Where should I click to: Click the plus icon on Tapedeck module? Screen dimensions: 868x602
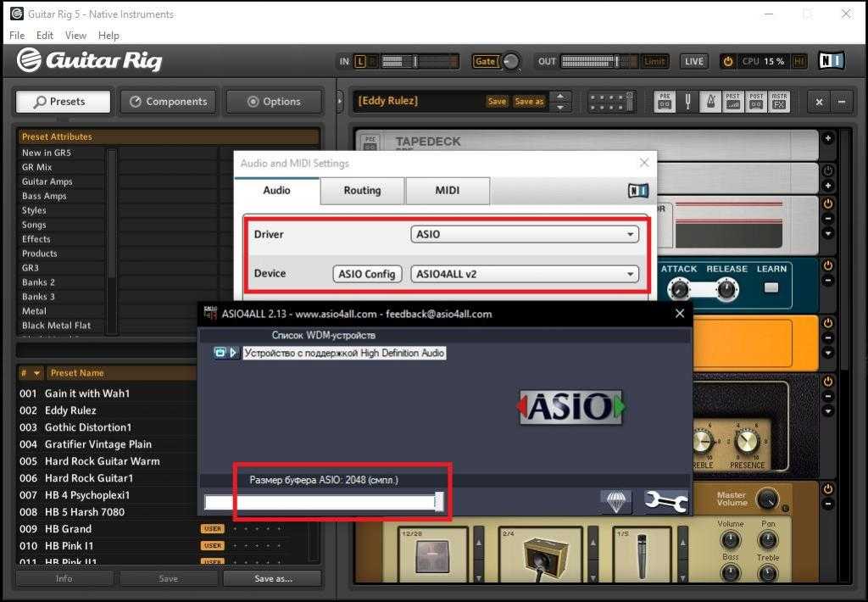point(827,138)
